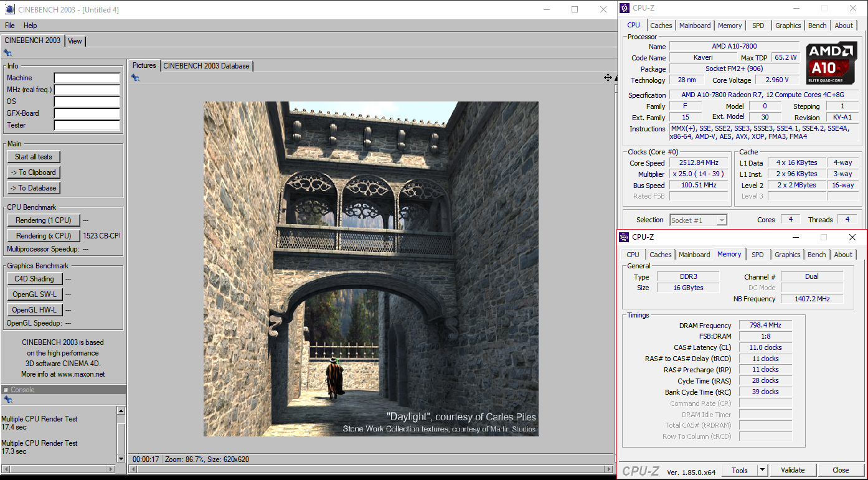Open the About tab in the CPU-Z Processor window
Image resolution: width=868 pixels, height=480 pixels.
pos(844,26)
